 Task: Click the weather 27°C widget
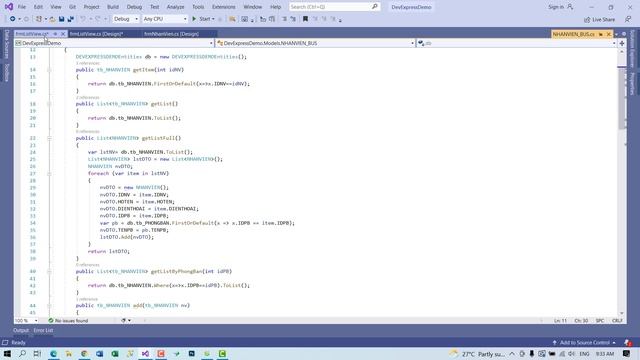pyautogui.click(x=478, y=353)
